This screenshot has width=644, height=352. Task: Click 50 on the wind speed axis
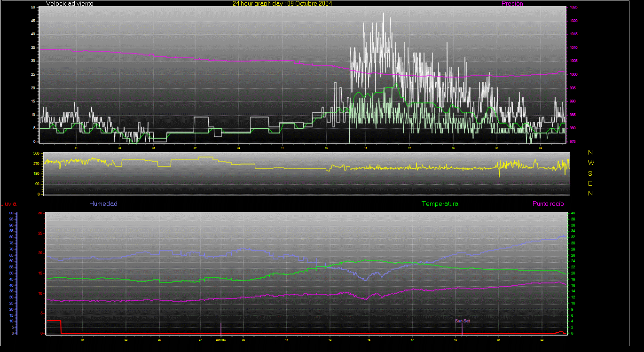tap(32, 8)
